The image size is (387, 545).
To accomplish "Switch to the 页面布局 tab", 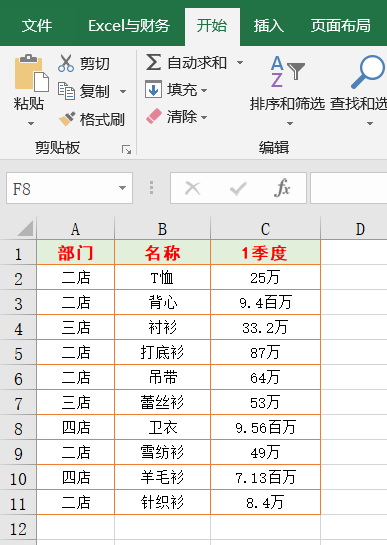I will (340, 26).
